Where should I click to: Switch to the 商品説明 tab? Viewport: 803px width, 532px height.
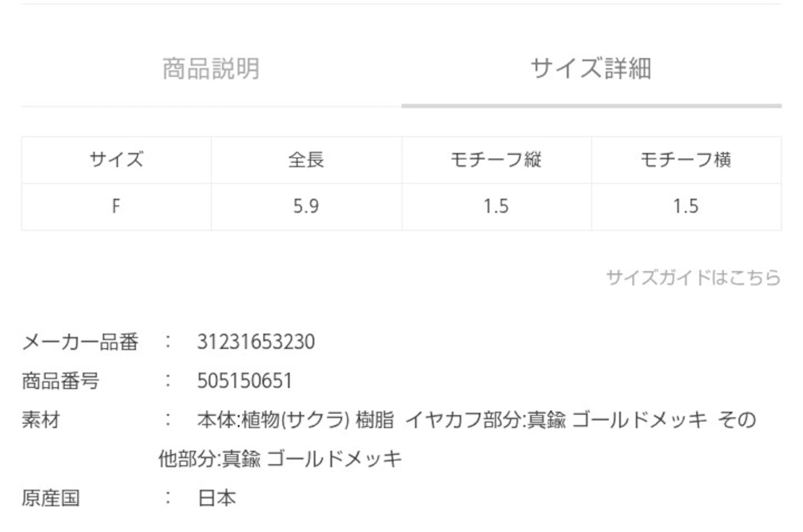211,69
